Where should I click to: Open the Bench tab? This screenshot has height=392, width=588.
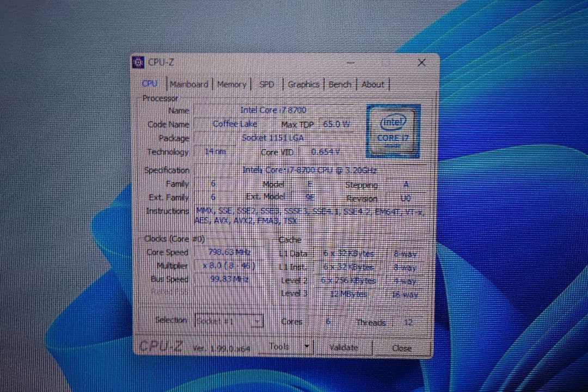[x=339, y=84]
